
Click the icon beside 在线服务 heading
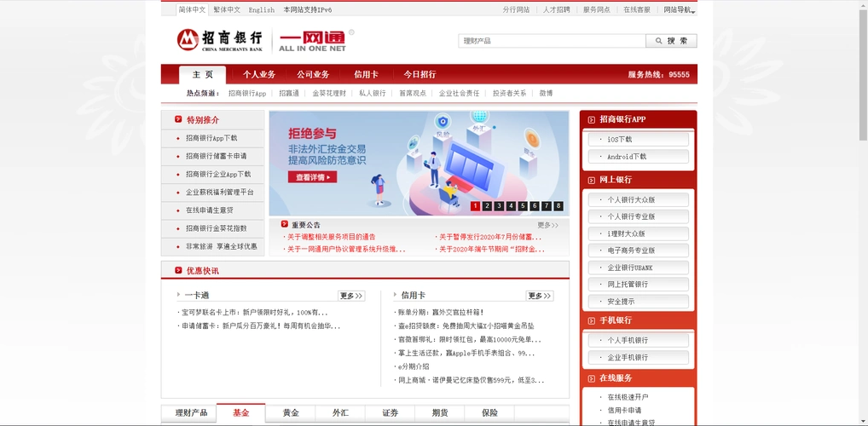pos(592,378)
